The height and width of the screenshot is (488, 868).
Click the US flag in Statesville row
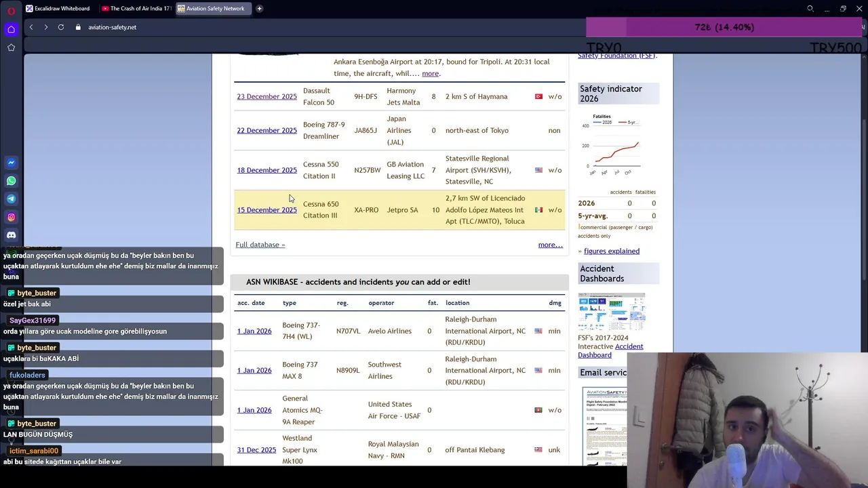538,170
